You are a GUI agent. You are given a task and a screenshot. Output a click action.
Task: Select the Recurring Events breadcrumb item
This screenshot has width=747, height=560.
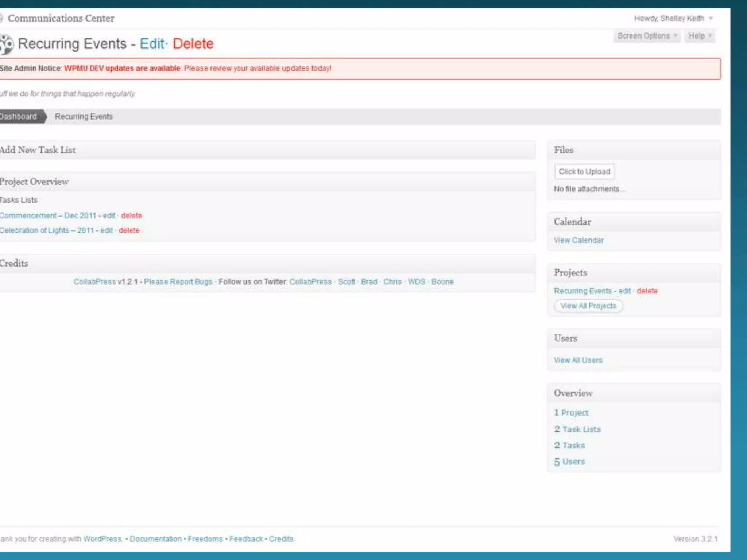click(84, 117)
